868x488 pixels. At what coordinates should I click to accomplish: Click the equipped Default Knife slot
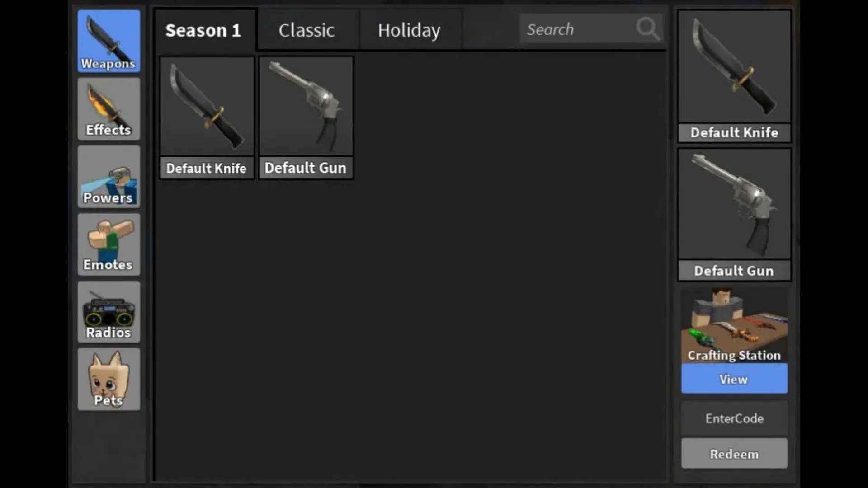tap(734, 76)
